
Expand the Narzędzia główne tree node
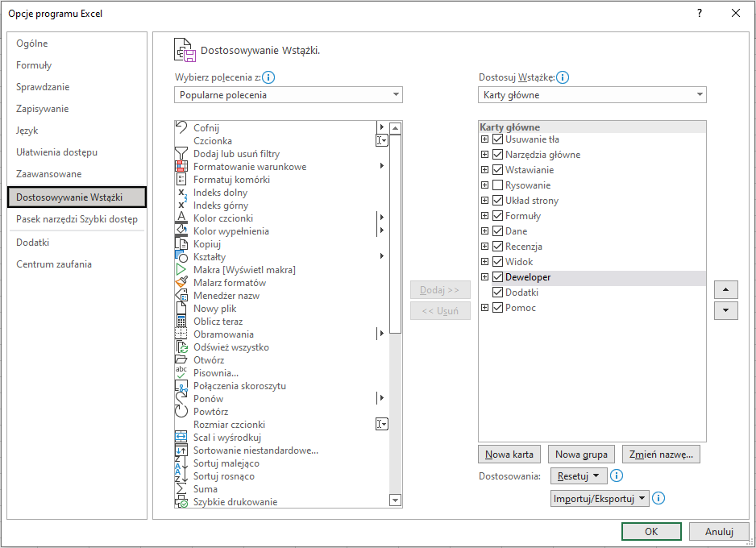pyautogui.click(x=484, y=155)
